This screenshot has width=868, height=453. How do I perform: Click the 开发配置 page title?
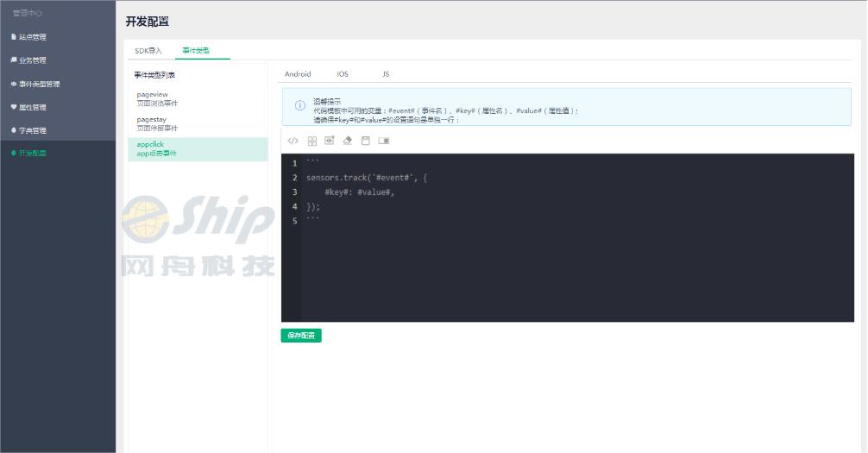click(148, 22)
